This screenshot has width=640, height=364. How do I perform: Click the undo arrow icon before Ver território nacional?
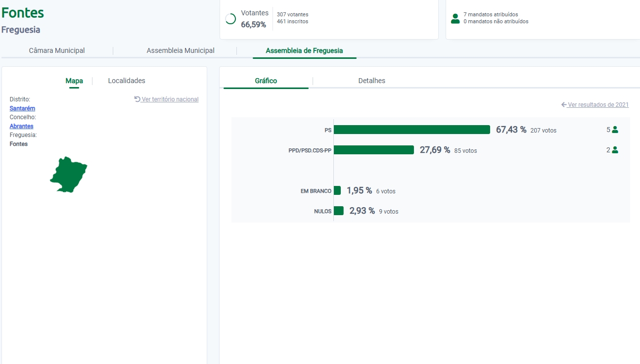pyautogui.click(x=137, y=99)
